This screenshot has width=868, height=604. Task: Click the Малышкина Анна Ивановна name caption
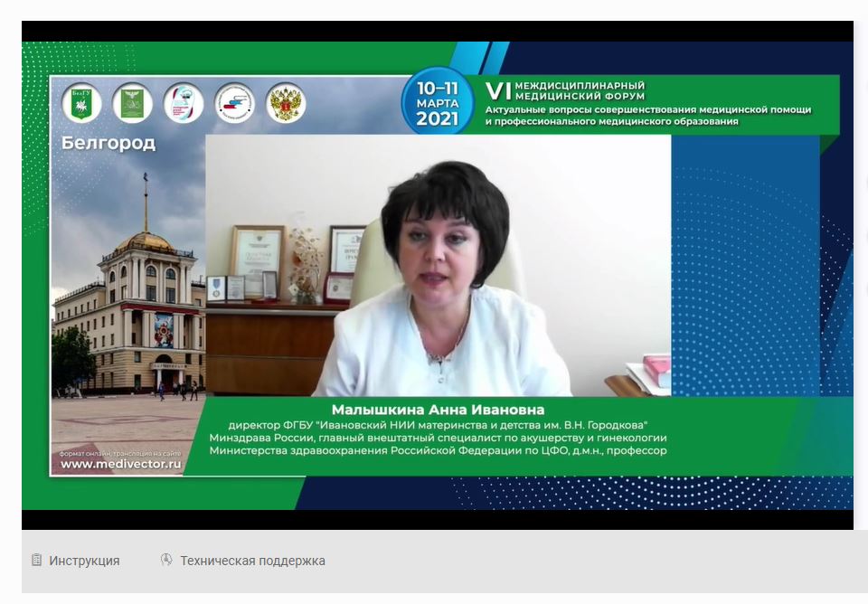(438, 410)
